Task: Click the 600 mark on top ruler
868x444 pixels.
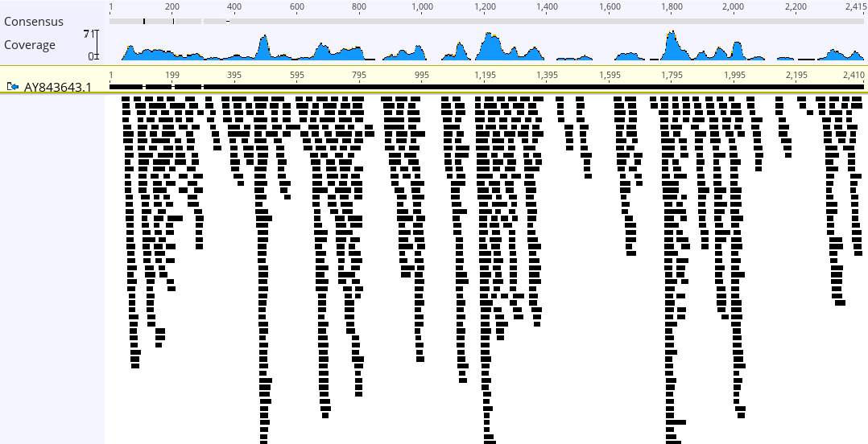Action: tap(297, 6)
